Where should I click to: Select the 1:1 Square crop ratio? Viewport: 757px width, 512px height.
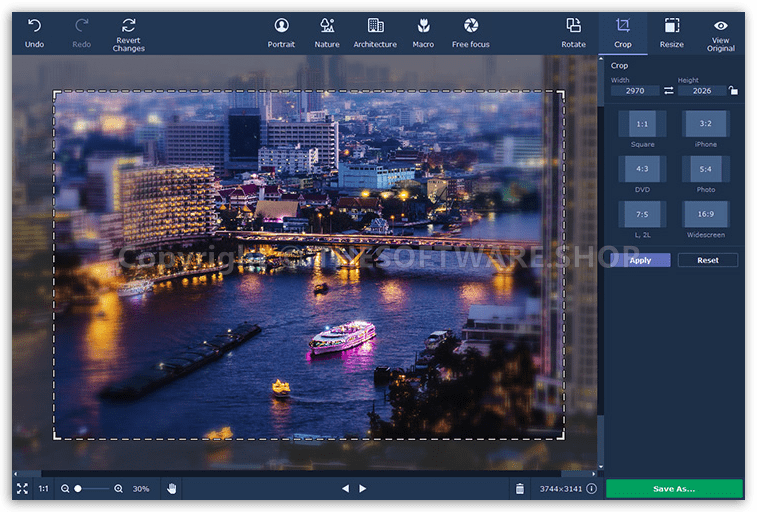(642, 125)
